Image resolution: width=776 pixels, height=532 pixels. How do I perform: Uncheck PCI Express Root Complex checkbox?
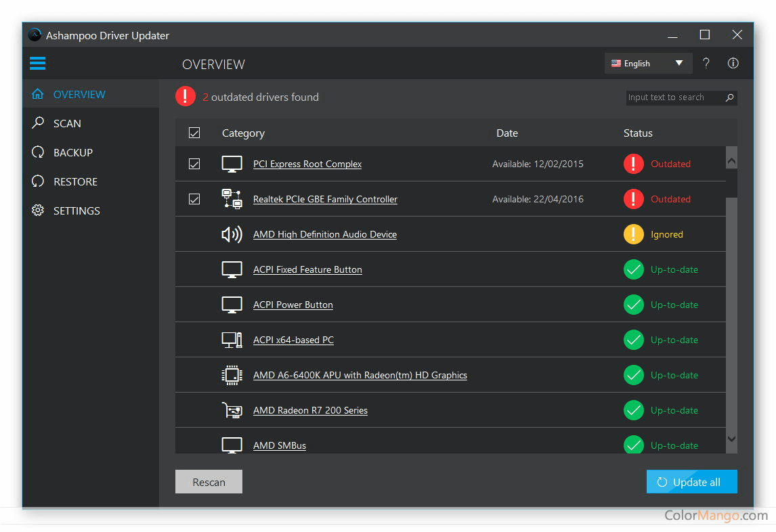tap(194, 164)
